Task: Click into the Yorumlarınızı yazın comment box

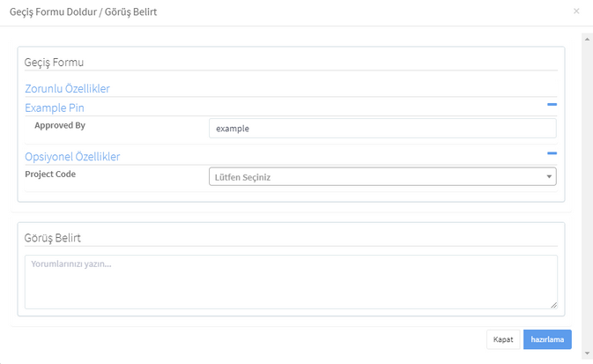Action: pos(291,282)
